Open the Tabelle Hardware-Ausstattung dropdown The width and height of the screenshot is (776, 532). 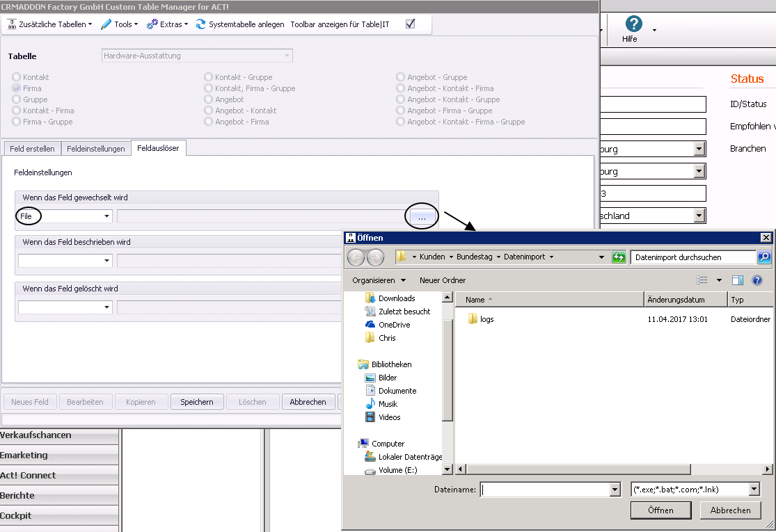(197, 56)
